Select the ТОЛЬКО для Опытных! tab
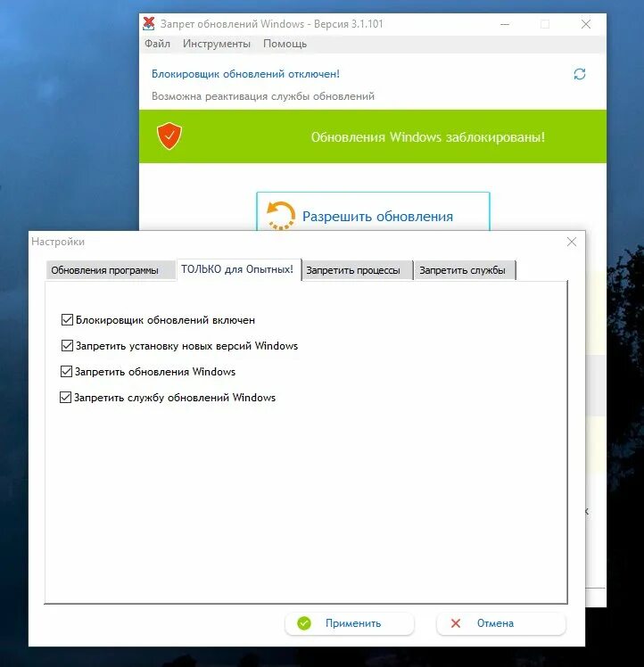644x667 pixels. 239,269
